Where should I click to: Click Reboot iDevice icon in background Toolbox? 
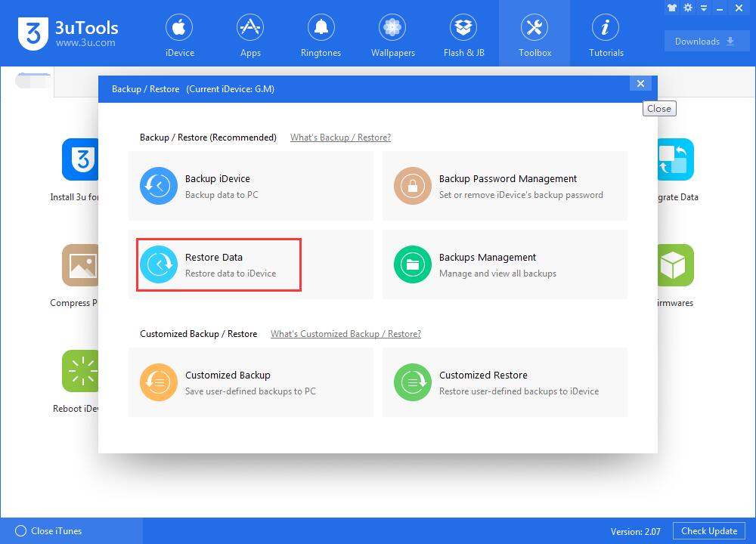click(x=81, y=371)
